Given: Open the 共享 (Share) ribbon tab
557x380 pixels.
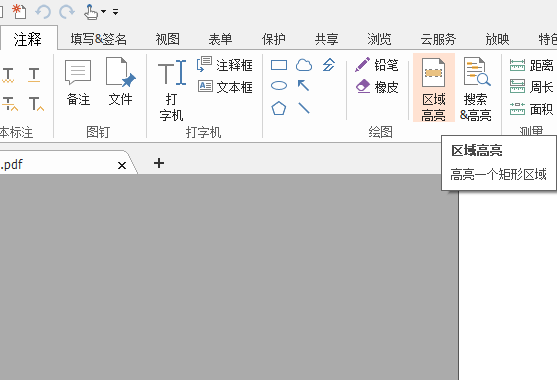Looking at the screenshot, I should click(x=326, y=39).
